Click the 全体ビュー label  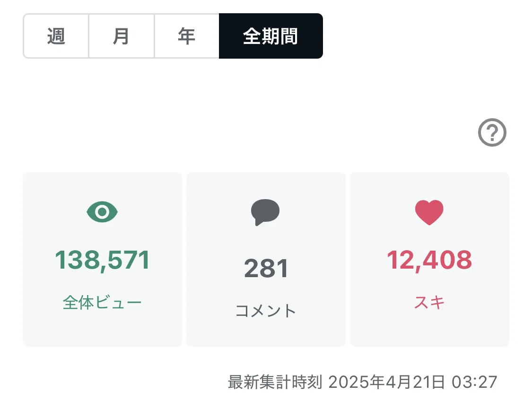pyautogui.click(x=102, y=302)
